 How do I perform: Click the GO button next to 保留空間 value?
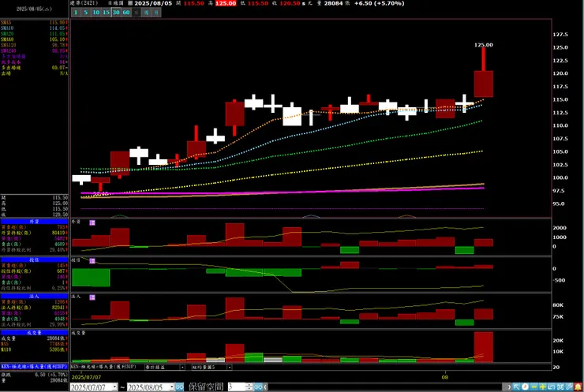[258, 387]
